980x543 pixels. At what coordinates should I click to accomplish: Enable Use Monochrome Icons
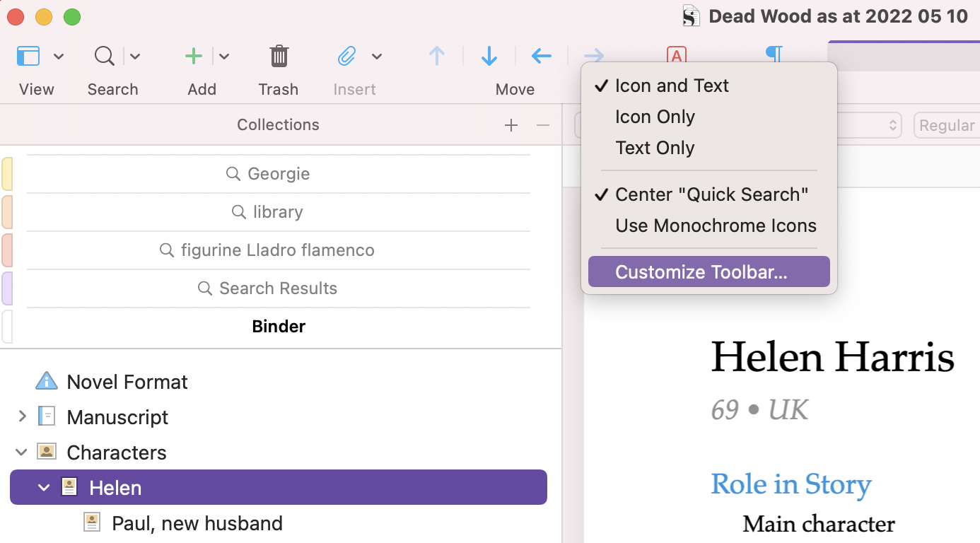[716, 226]
